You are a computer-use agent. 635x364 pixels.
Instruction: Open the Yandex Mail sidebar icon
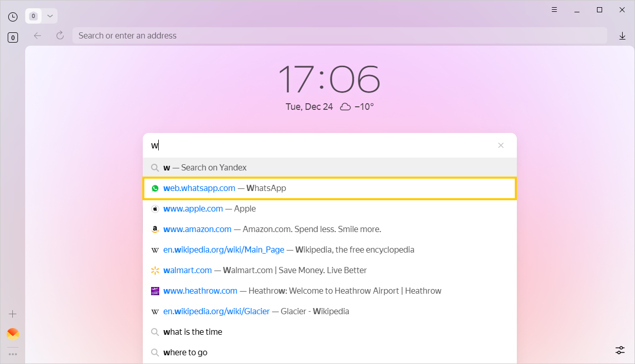coord(13,334)
